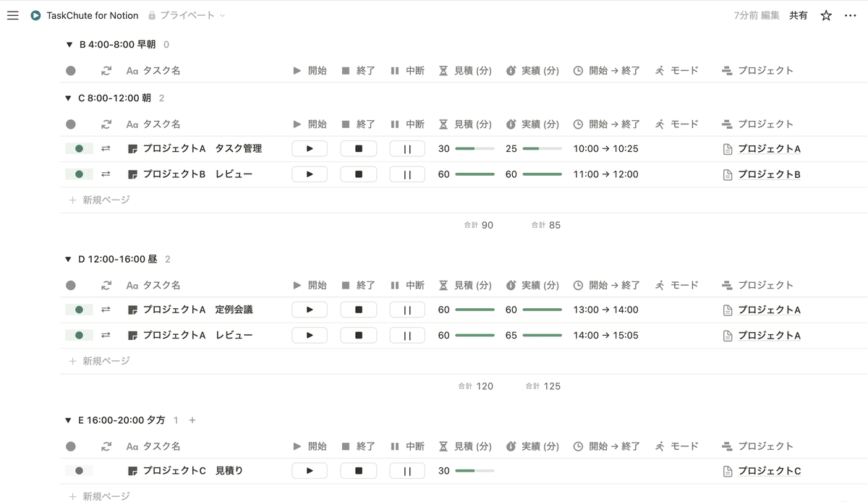
Task: Click repeat arrows icon in 定例会議 row
Action: [x=106, y=310]
